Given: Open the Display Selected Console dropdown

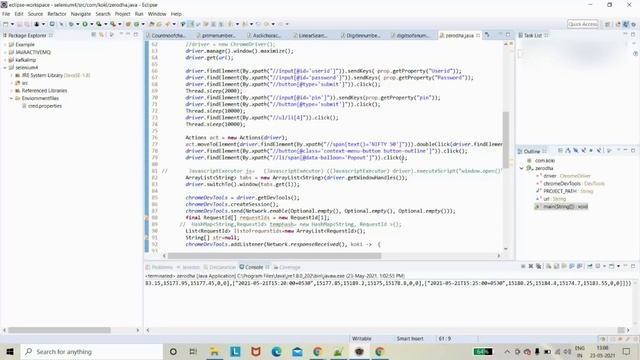Looking at the screenshot, I should point(604,267).
